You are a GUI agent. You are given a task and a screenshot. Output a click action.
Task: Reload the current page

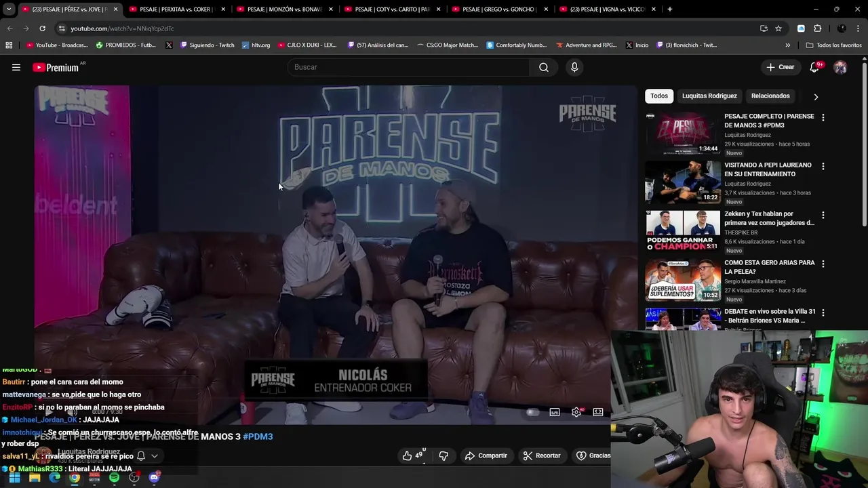(42, 28)
